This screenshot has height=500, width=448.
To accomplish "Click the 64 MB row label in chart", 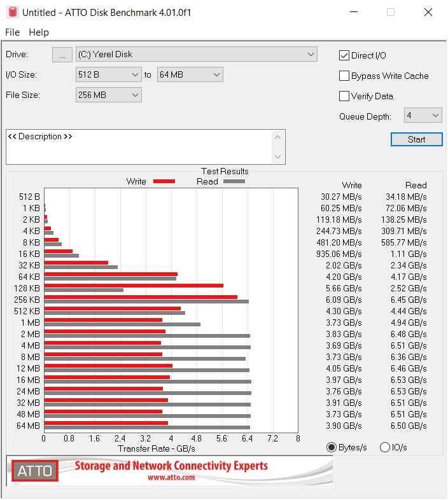I will pos(28,426).
